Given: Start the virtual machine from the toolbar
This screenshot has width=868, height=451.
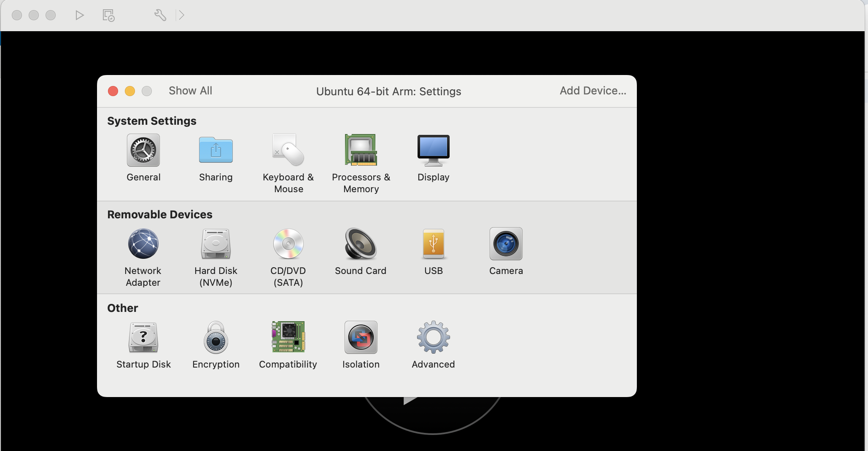Looking at the screenshot, I should click(x=79, y=15).
